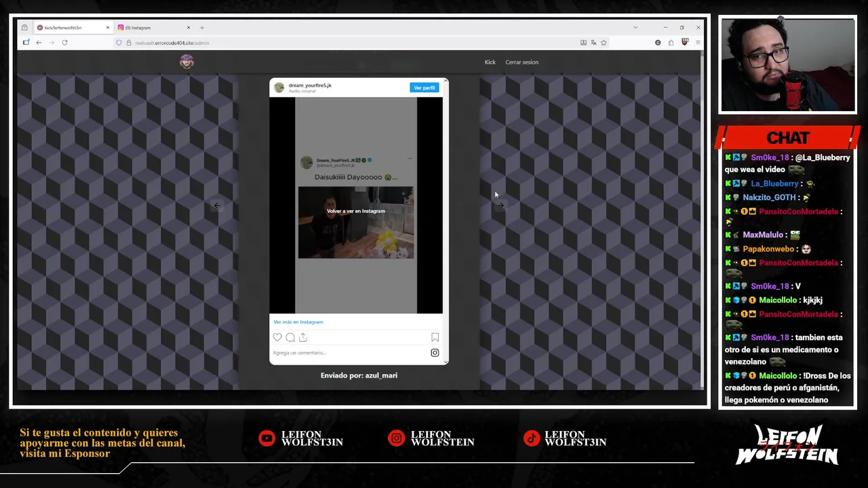Open the browser hamburger menu
Viewport: 868px width, 488px height.
pyautogui.click(x=698, y=43)
